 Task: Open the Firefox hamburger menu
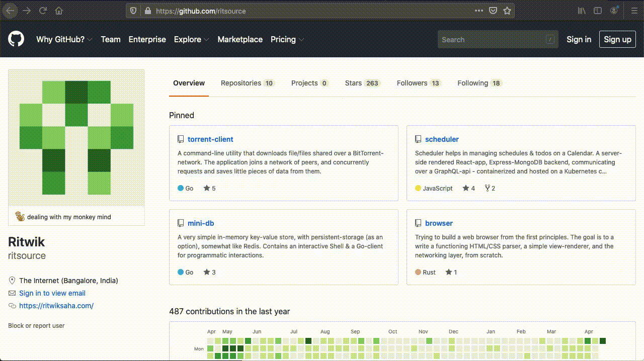point(634,11)
